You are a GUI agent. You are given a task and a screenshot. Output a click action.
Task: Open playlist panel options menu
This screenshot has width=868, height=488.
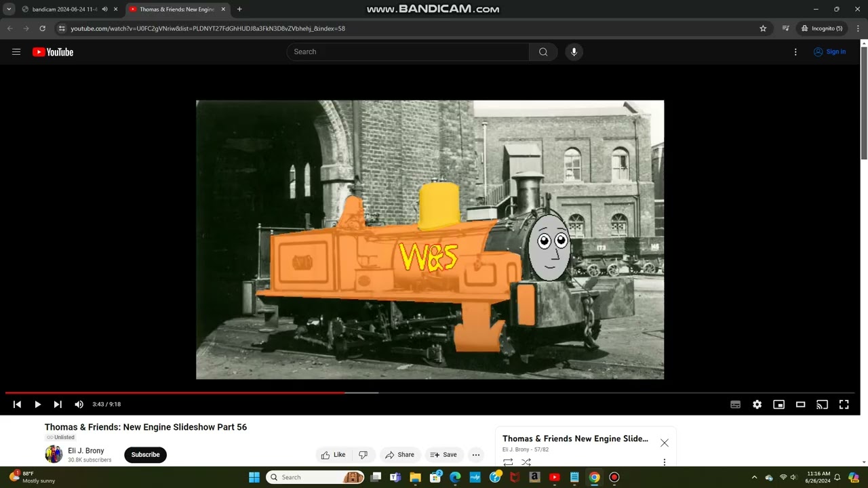point(665,462)
